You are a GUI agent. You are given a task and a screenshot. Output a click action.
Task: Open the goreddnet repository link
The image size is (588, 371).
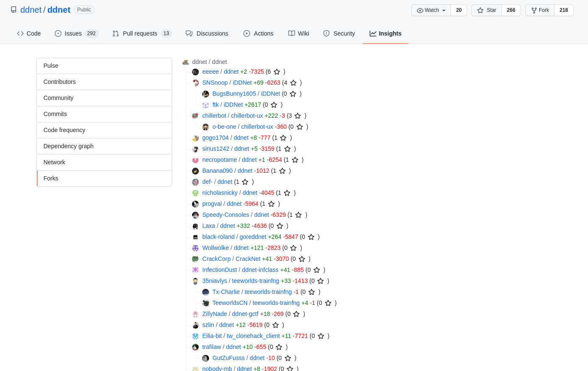coord(253,237)
